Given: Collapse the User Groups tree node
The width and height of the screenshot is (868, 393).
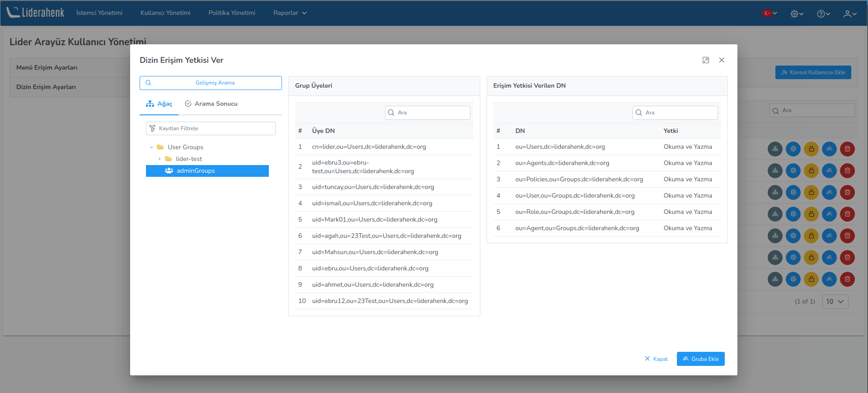Looking at the screenshot, I should point(152,147).
